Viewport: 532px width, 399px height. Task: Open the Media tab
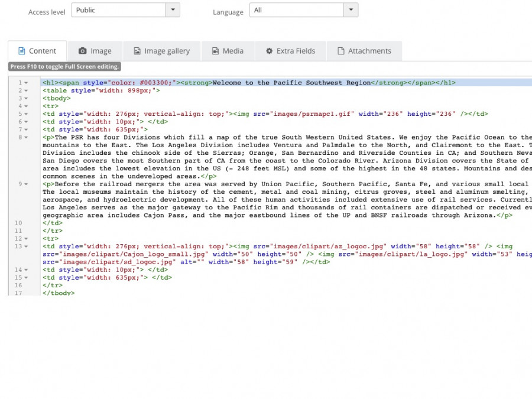(x=228, y=51)
